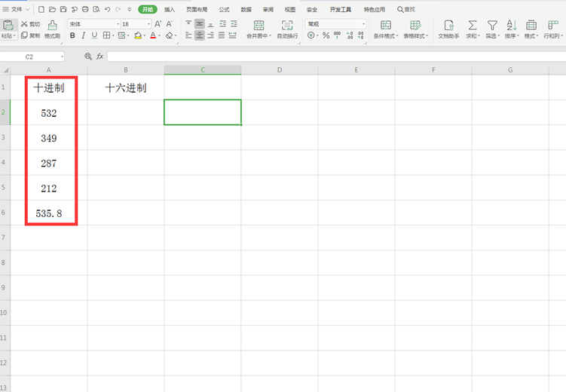
Task: Click the Table Style icon
Action: 415,25
